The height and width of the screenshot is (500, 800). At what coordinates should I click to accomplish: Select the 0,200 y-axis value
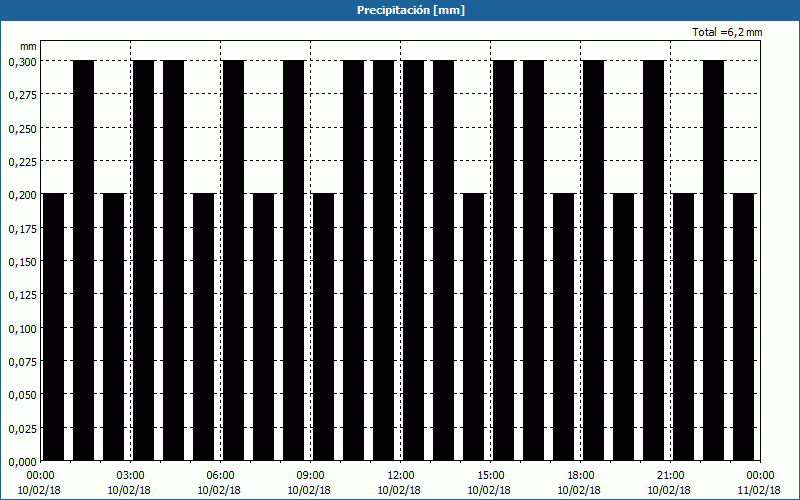pyautogui.click(x=22, y=195)
